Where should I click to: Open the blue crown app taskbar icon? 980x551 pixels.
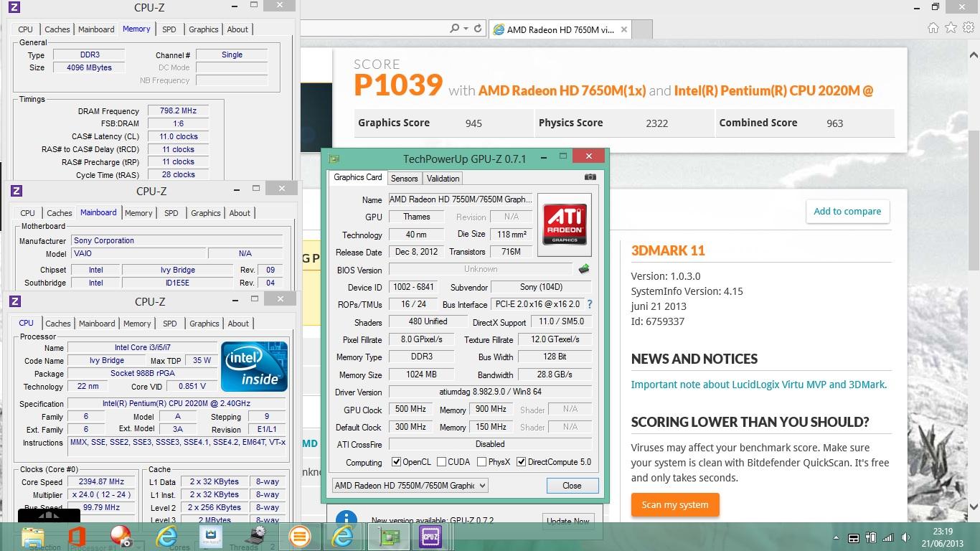pyautogui.click(x=210, y=537)
